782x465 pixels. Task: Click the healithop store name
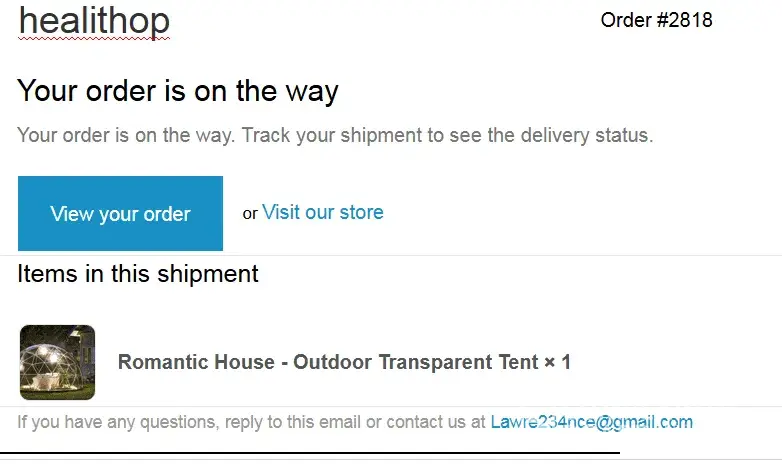click(x=94, y=21)
